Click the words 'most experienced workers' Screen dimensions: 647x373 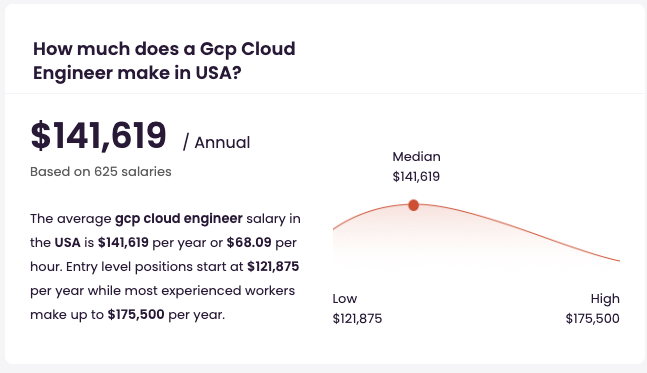pyautogui.click(x=210, y=290)
